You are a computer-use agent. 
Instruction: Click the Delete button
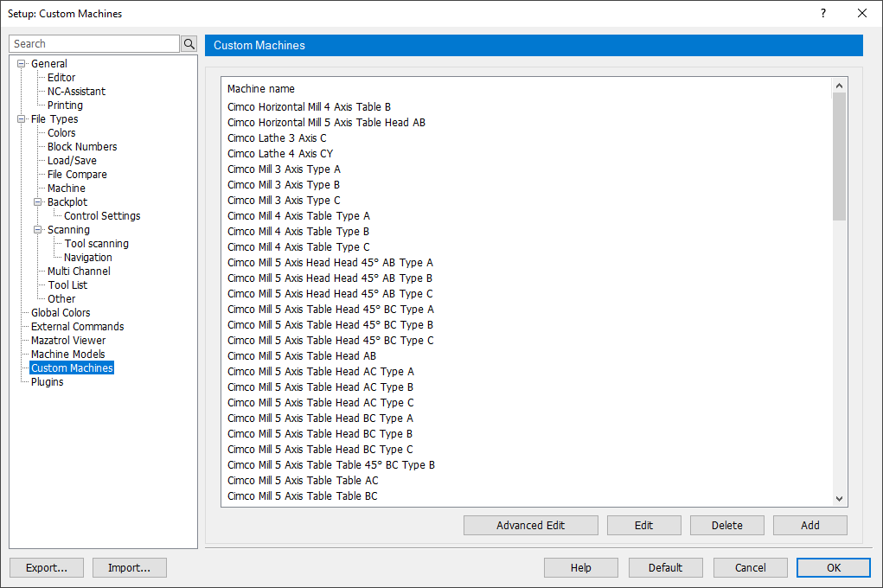tap(726, 525)
